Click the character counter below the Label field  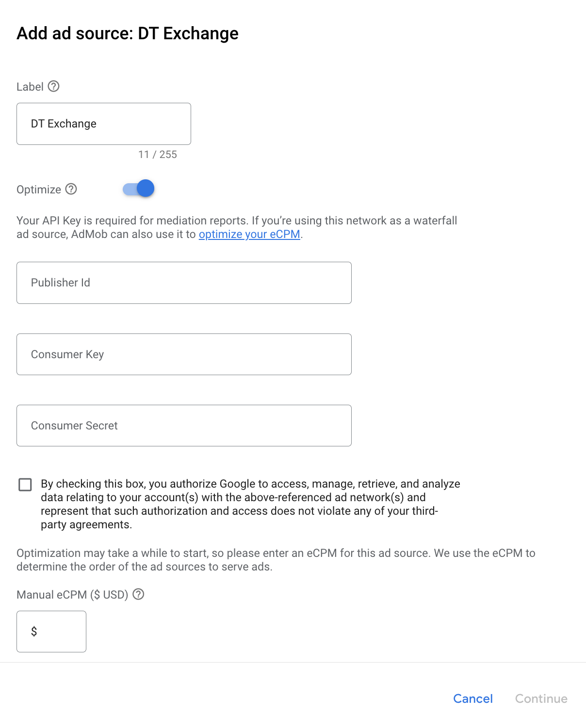tap(157, 154)
